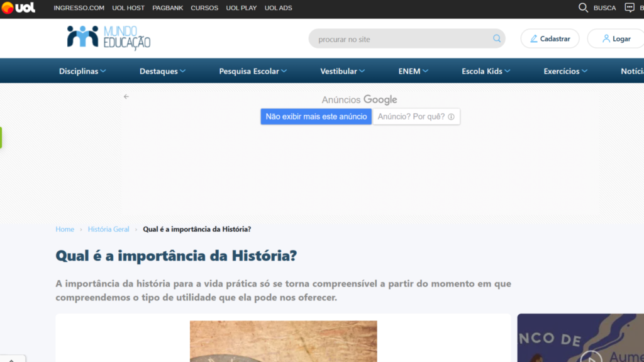
Task: Click the BUSCA magnifier icon in the top bar
Action: point(583,8)
